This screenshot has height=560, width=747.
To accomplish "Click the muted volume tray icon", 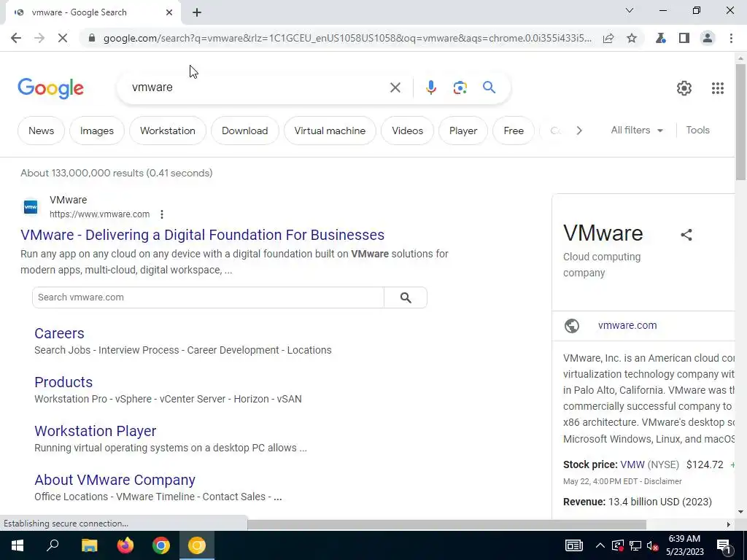I will click(x=652, y=545).
